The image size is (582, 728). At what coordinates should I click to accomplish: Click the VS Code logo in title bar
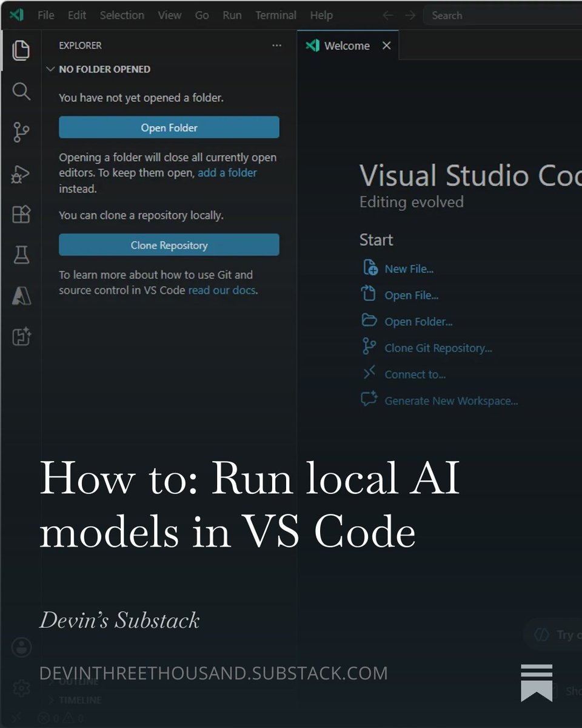click(x=16, y=15)
